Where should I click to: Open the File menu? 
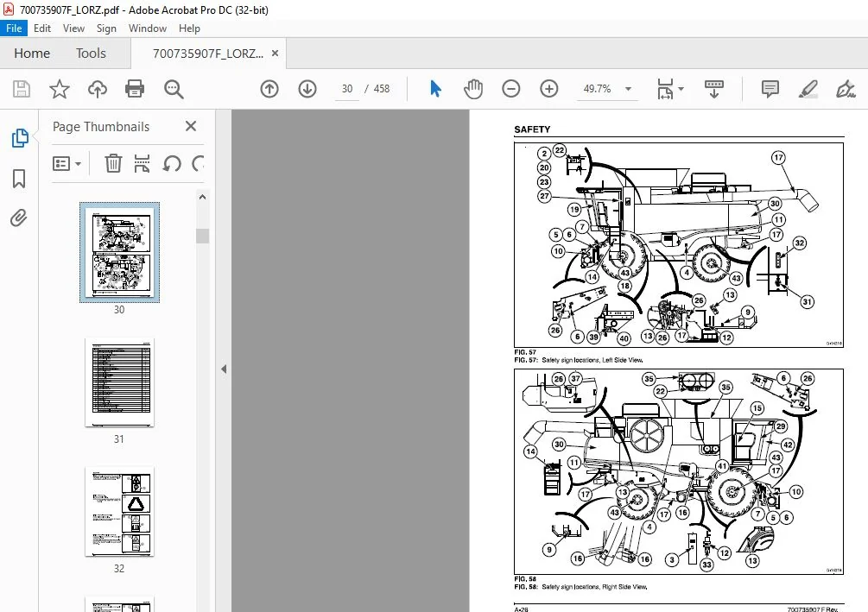14,28
